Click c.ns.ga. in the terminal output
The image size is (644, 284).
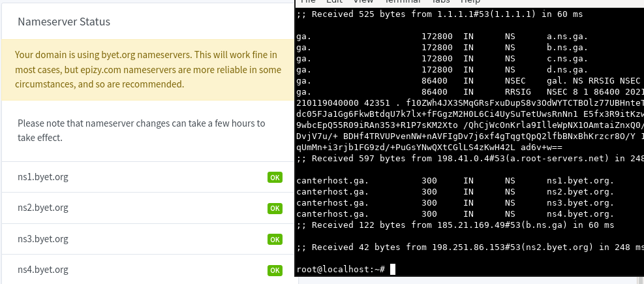(567, 58)
